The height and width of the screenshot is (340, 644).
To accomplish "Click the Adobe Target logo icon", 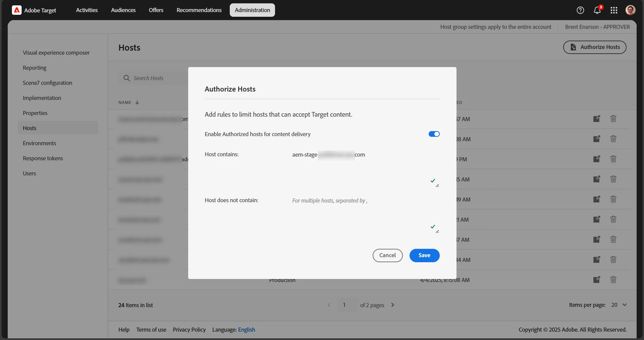I will click(16, 10).
